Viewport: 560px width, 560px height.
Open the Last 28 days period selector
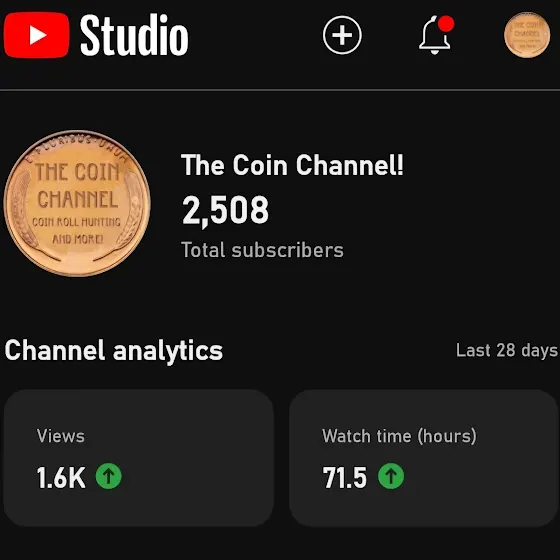coord(507,350)
